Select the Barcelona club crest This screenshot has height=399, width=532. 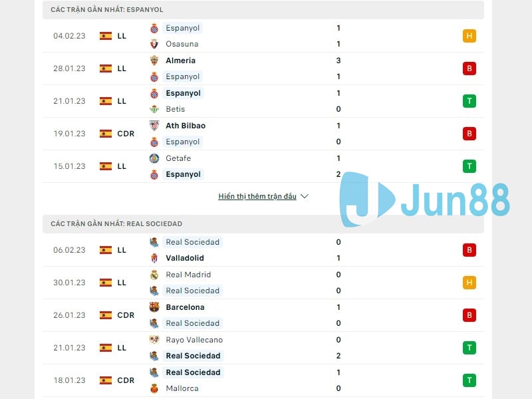point(153,307)
